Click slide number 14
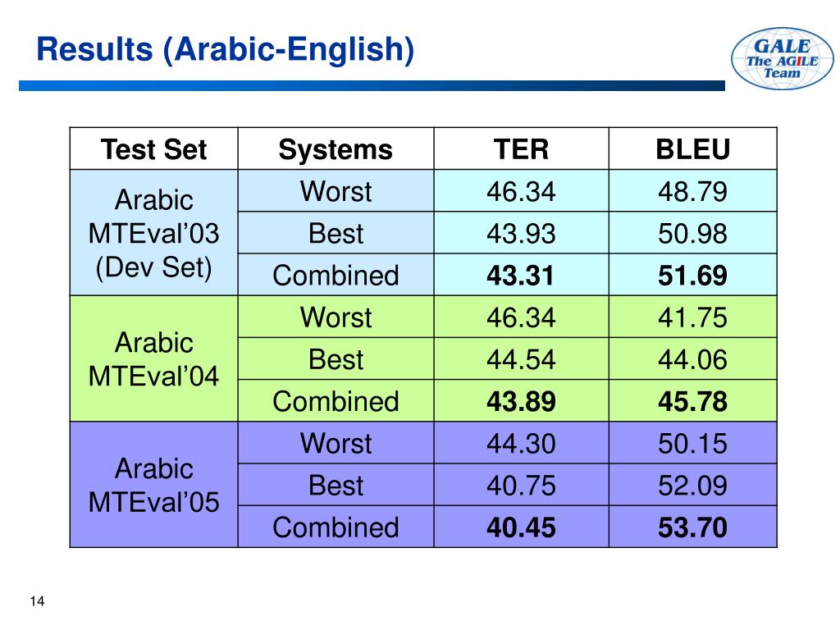 (x=37, y=601)
